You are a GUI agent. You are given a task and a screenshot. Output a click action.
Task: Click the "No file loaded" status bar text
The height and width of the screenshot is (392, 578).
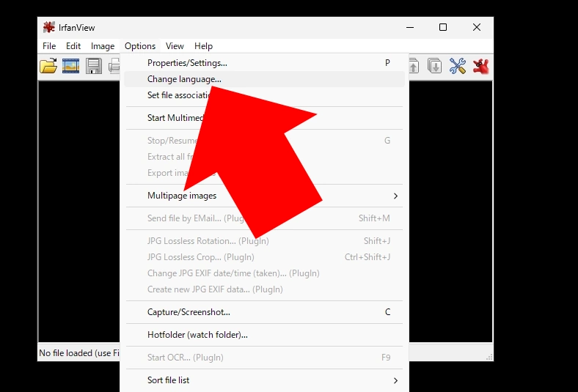click(x=79, y=353)
